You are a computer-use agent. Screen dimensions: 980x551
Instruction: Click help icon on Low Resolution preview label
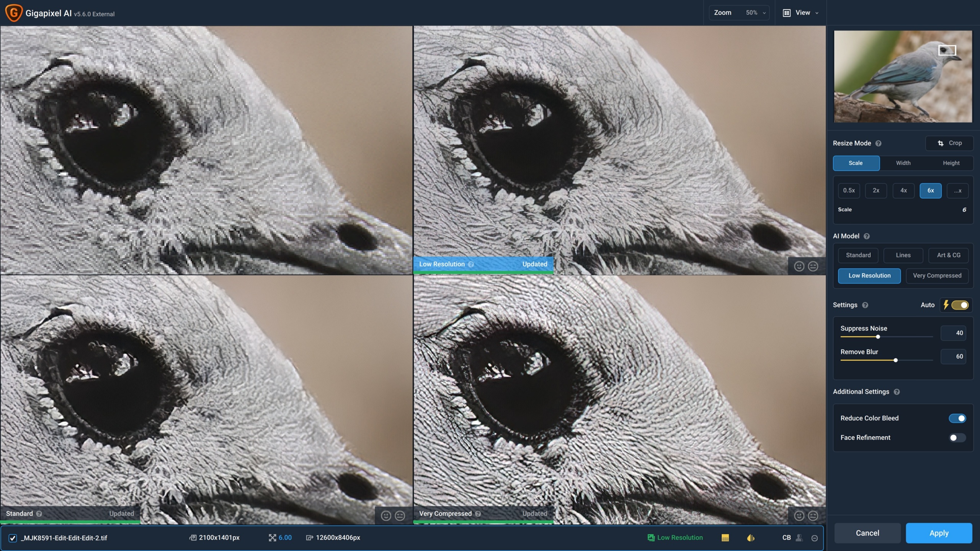click(x=471, y=264)
